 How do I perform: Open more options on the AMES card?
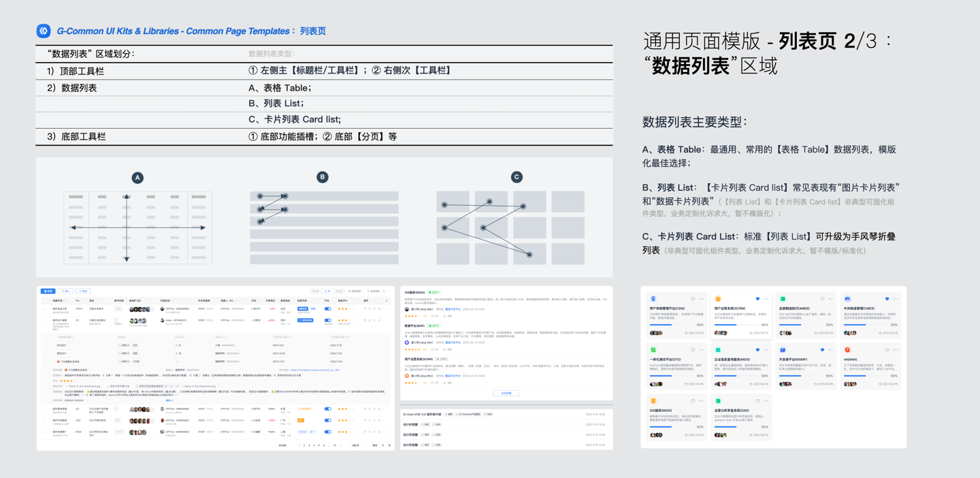(x=831, y=299)
